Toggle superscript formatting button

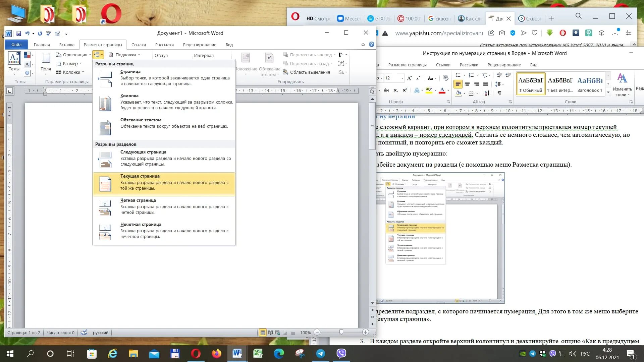[405, 90]
